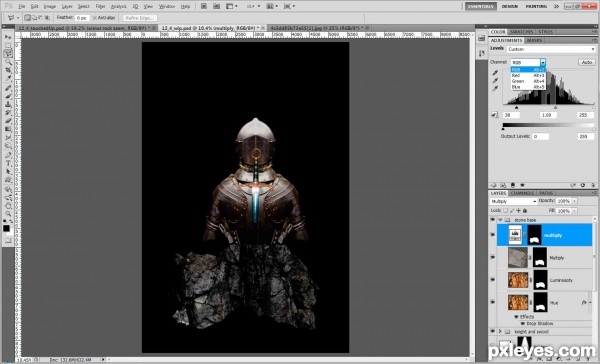The image size is (600, 364).
Task: Switch to Design workspace
Action: (509, 6)
